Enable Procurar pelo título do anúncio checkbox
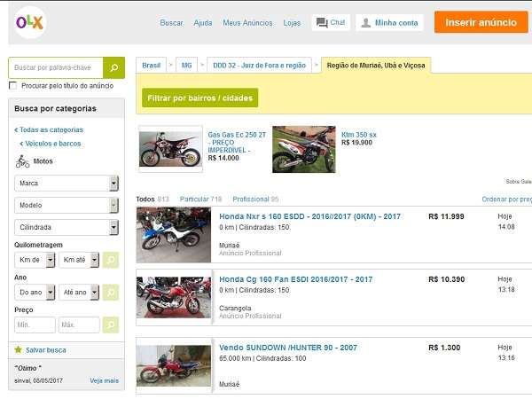532x399 pixels. (x=12, y=86)
